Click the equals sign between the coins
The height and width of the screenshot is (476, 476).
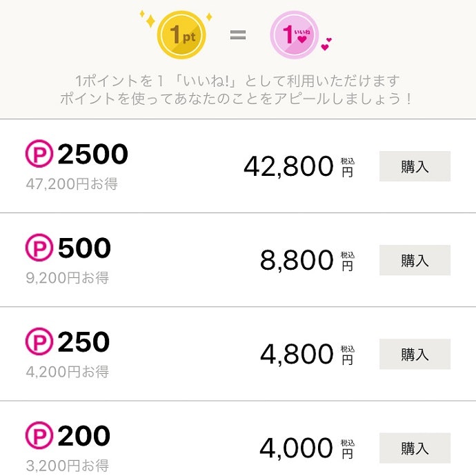(x=237, y=35)
